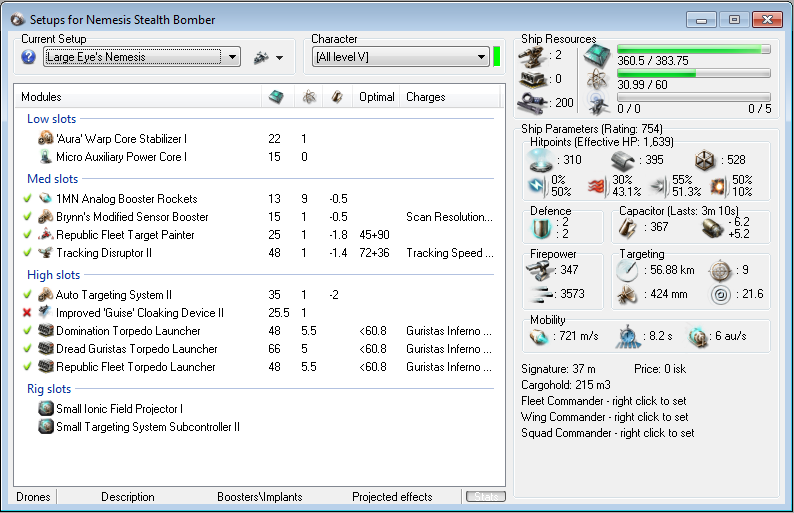The height and width of the screenshot is (513, 794).
Task: Toggle the Republic Fleet Target Painter checkmark
Action: pyautogui.click(x=27, y=234)
